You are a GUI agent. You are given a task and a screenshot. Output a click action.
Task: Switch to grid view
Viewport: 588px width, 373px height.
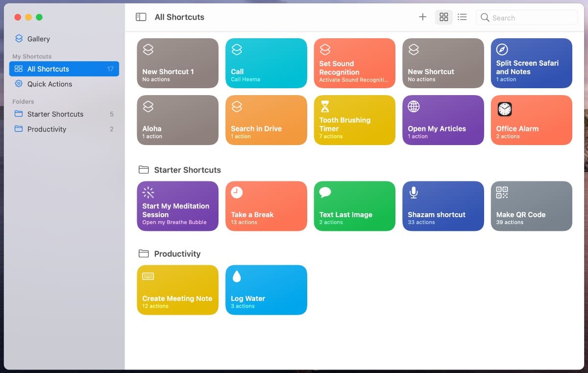click(x=443, y=17)
